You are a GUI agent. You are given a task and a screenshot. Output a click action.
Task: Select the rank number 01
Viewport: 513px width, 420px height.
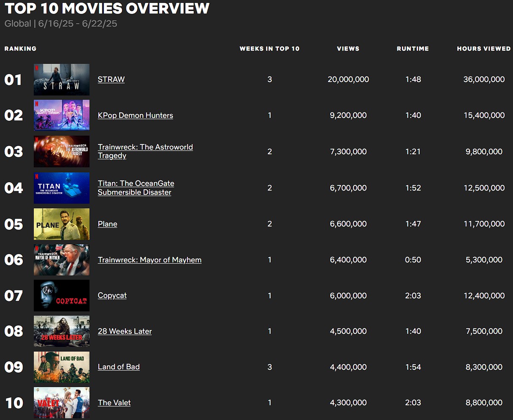pyautogui.click(x=13, y=79)
